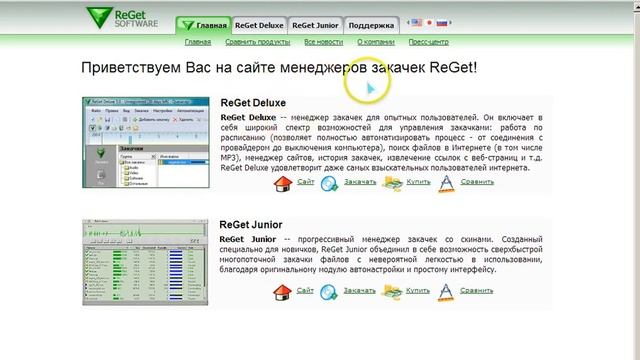The image size is (640, 360).
Task: Open the Поддержка tab
Action: [x=371, y=25]
